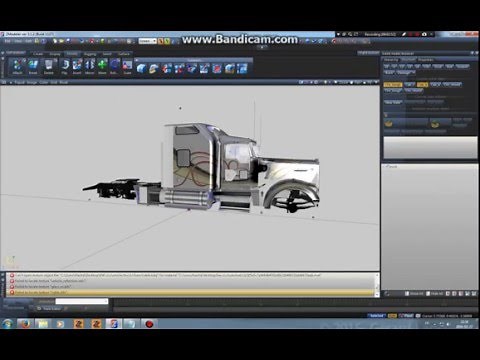This screenshot has height=360, width=480.
Task: Open the Create ribbon tab
Action: pos(38,54)
